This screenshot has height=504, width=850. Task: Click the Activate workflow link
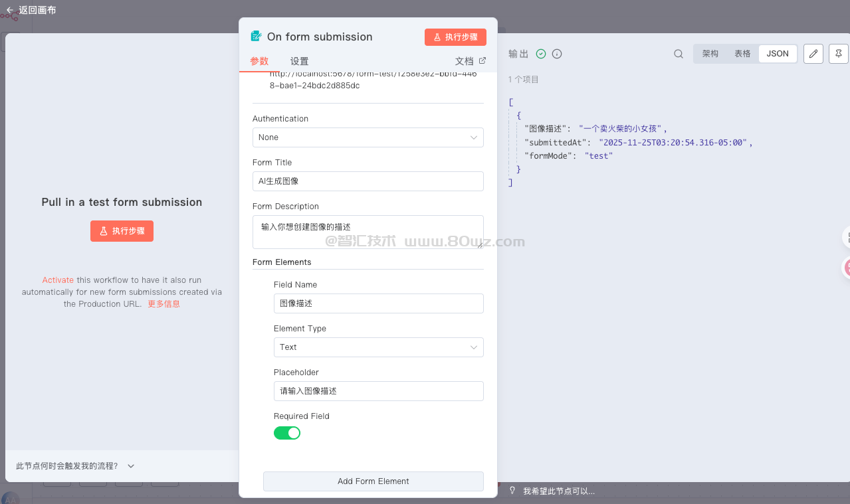tap(58, 280)
